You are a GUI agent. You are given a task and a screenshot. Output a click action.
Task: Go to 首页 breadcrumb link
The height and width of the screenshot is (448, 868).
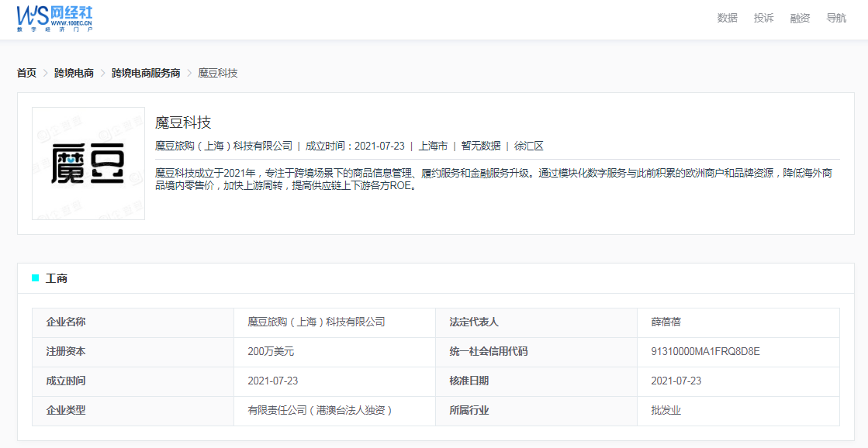[26, 73]
